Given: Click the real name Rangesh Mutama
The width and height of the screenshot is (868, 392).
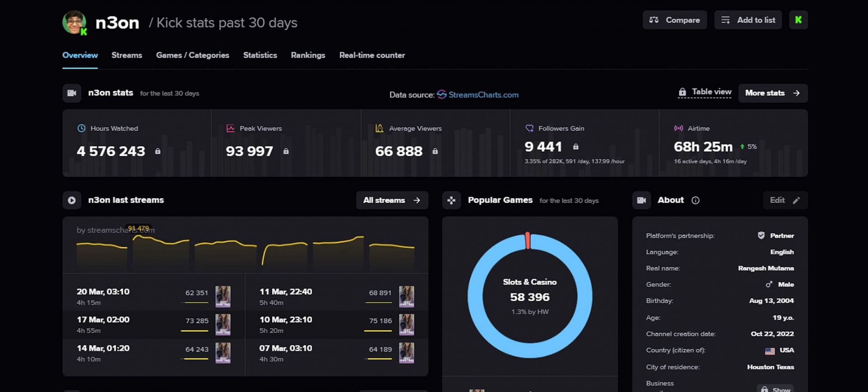Looking at the screenshot, I should (x=766, y=268).
